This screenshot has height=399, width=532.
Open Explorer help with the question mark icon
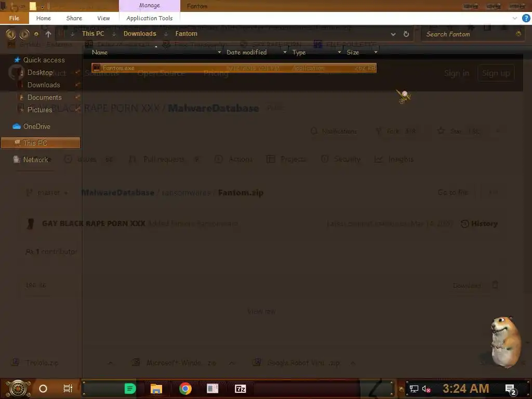[x=526, y=18]
